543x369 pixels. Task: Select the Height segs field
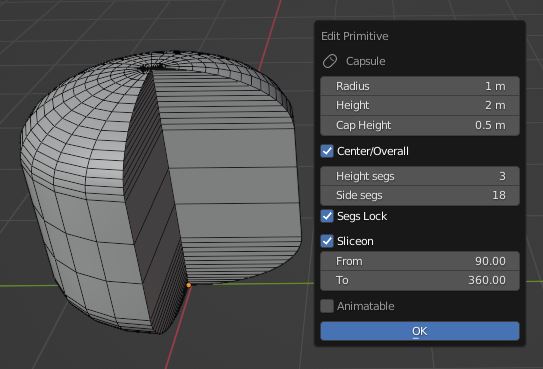(420, 176)
